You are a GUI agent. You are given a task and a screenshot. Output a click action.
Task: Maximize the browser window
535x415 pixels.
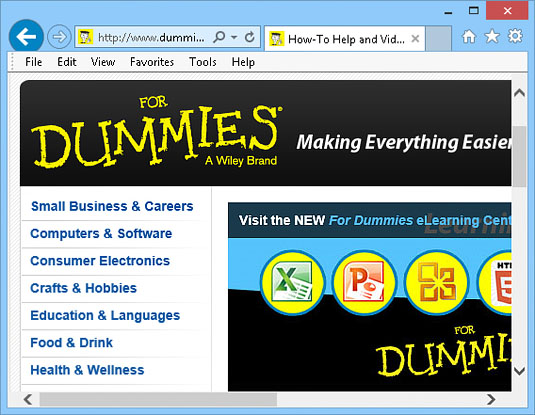tap(474, 11)
